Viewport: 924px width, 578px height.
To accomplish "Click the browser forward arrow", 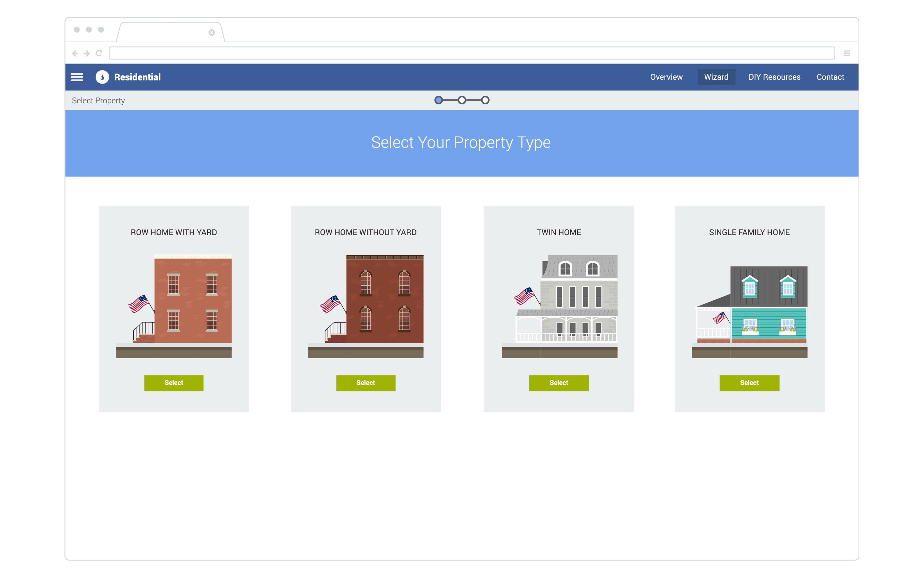I will pos(87,53).
